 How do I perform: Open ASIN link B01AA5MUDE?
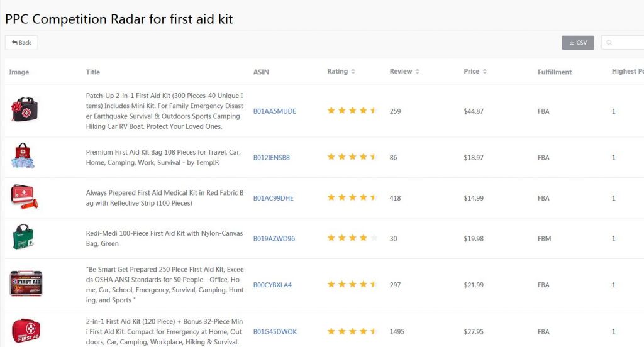click(274, 111)
